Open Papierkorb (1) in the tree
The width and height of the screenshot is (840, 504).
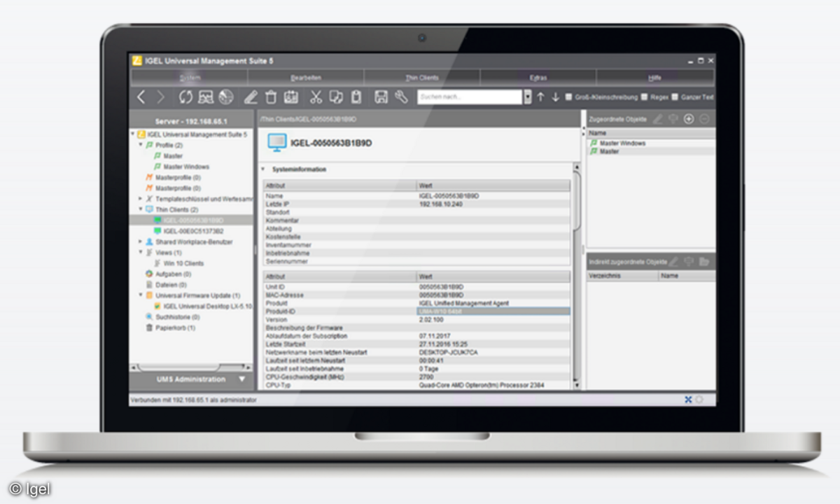[x=175, y=328]
